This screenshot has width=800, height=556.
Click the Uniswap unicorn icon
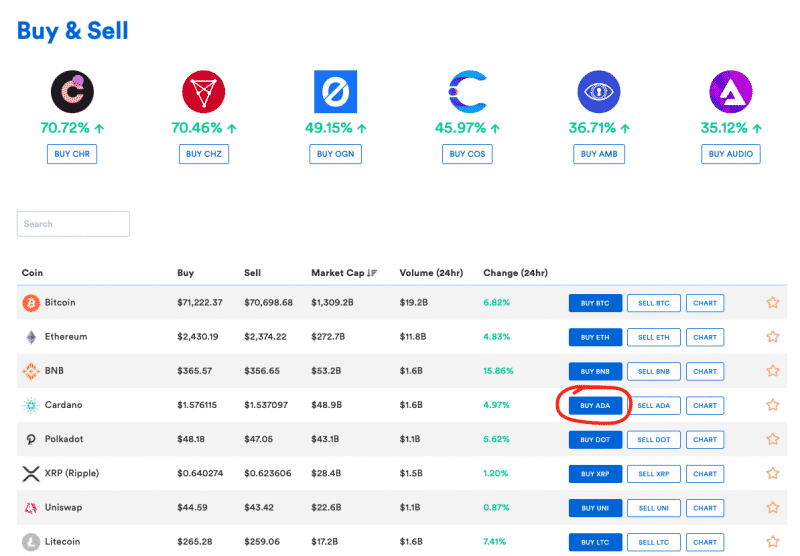(31, 508)
